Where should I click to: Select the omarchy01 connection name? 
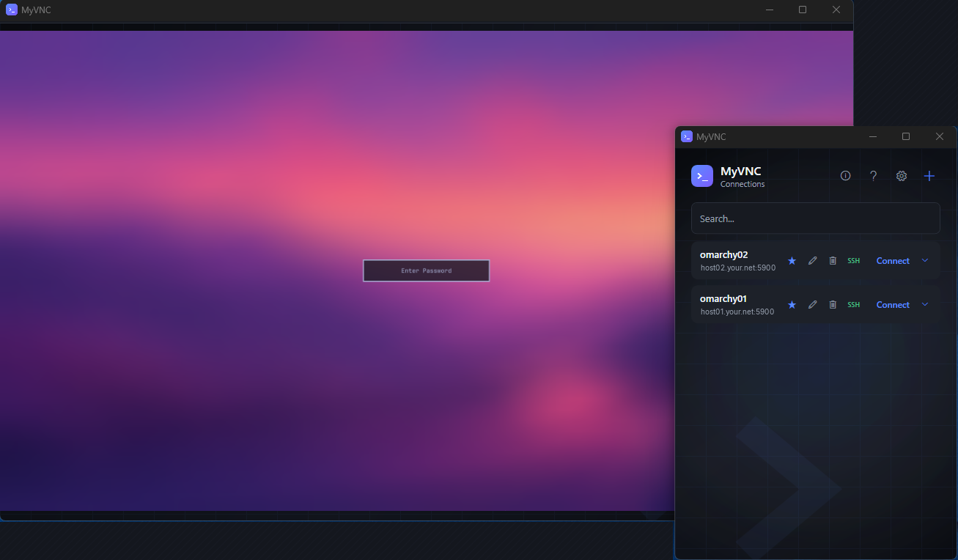point(723,299)
